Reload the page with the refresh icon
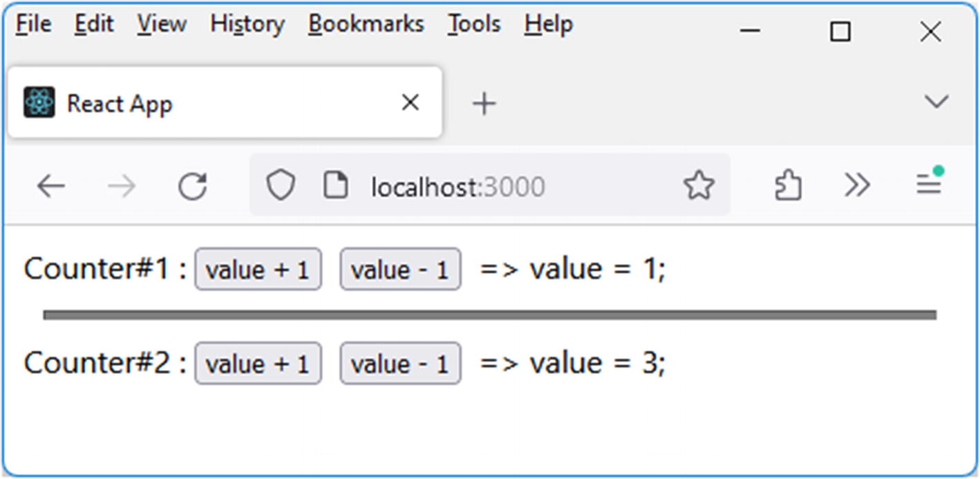 click(192, 186)
